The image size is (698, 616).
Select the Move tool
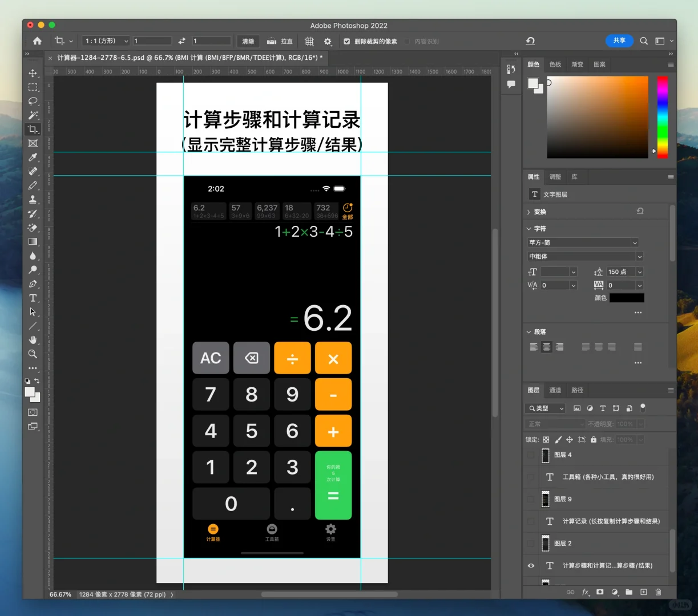point(33,73)
